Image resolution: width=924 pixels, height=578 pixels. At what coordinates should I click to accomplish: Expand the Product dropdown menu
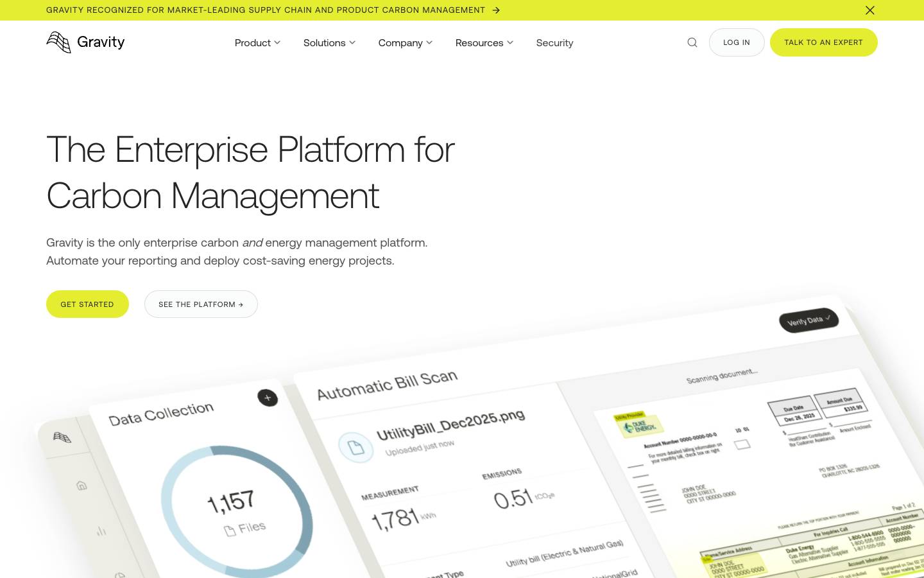[257, 42]
